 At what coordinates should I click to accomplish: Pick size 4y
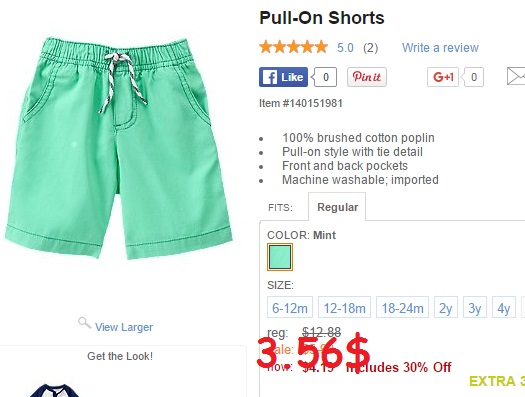pos(504,307)
